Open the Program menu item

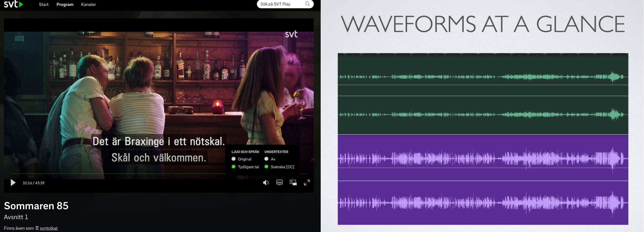coord(65,4)
